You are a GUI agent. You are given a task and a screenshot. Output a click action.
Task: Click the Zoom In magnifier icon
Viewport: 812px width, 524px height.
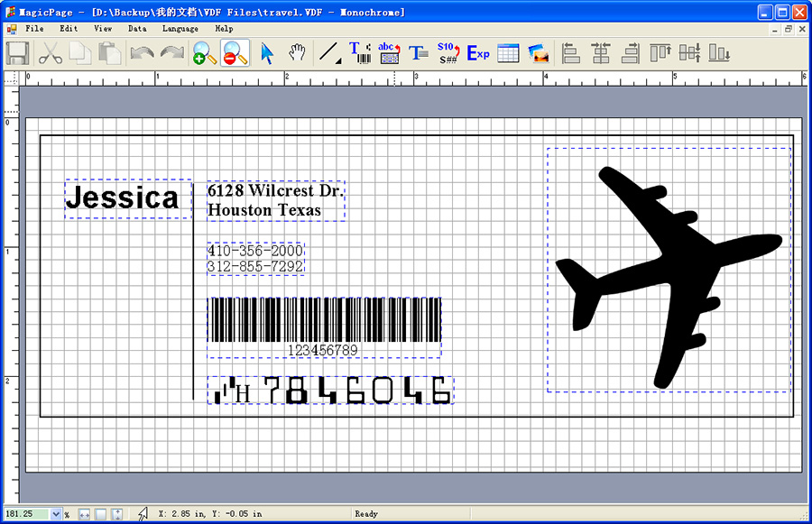205,53
